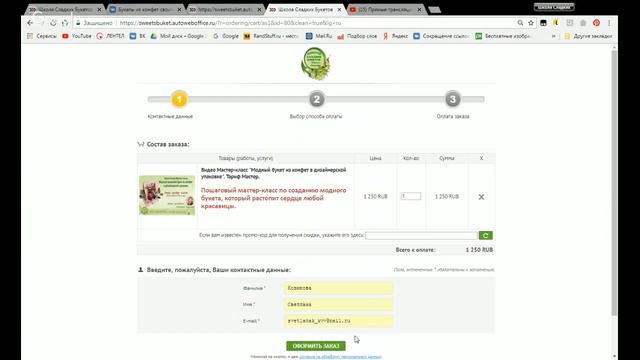Image resolution: width=640 pixels, height=360 pixels.
Task: Switch to the Букеты из конфет tab
Action: pyautogui.click(x=145, y=9)
